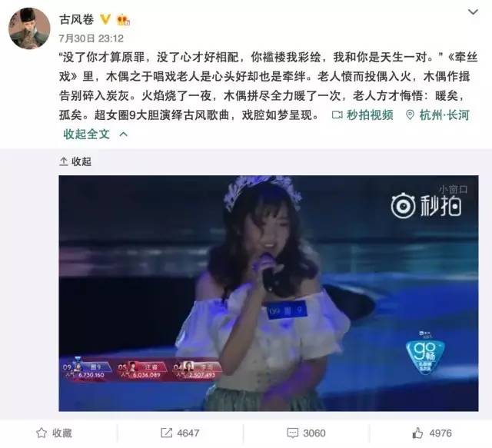Open the 秒拍视频 video link
Viewport: 492px width, 448px height.
tap(370, 115)
